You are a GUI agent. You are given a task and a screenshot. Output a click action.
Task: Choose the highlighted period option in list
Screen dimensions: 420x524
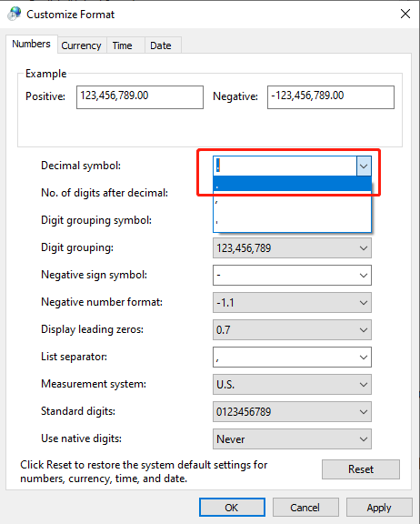(x=292, y=184)
